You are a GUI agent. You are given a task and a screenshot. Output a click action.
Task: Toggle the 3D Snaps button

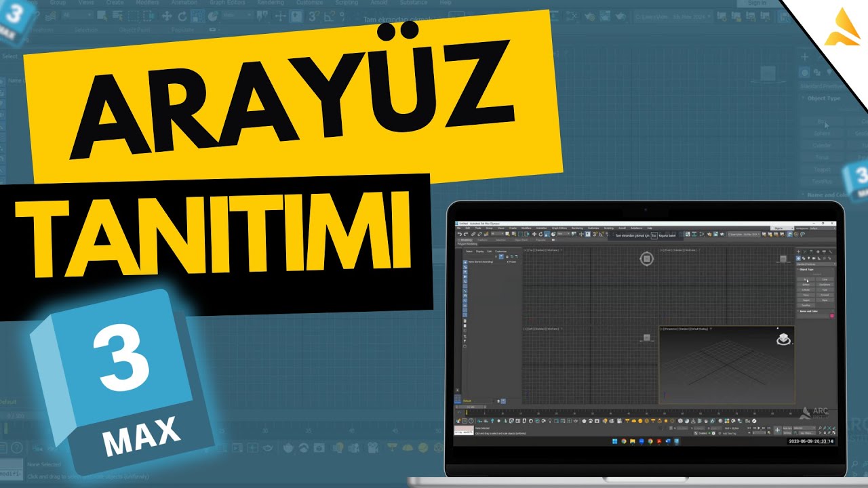click(x=595, y=235)
